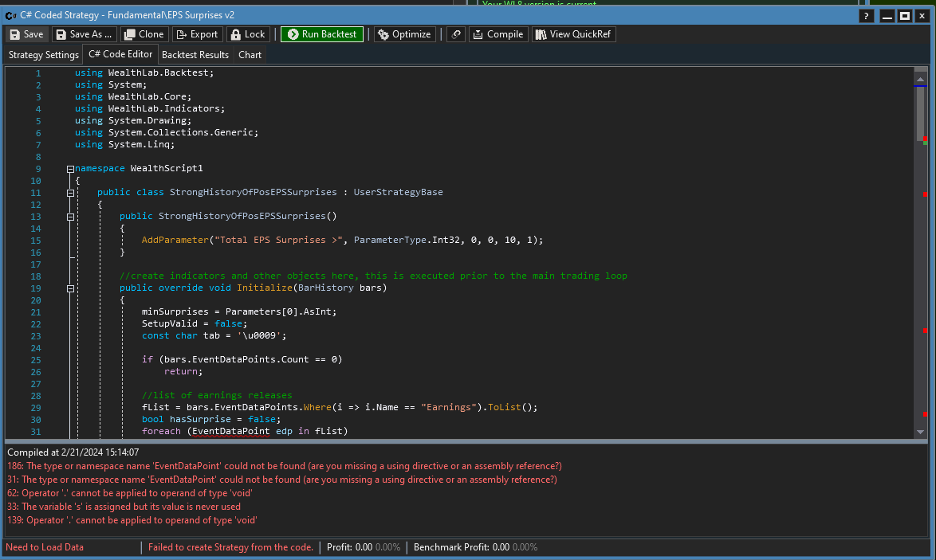Viewport: 936px width, 560px height.
Task: Export the strategy
Action: 196,34
